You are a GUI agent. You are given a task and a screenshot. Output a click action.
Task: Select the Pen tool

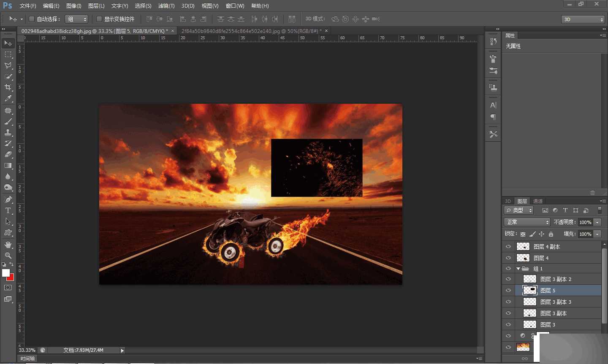click(x=8, y=200)
